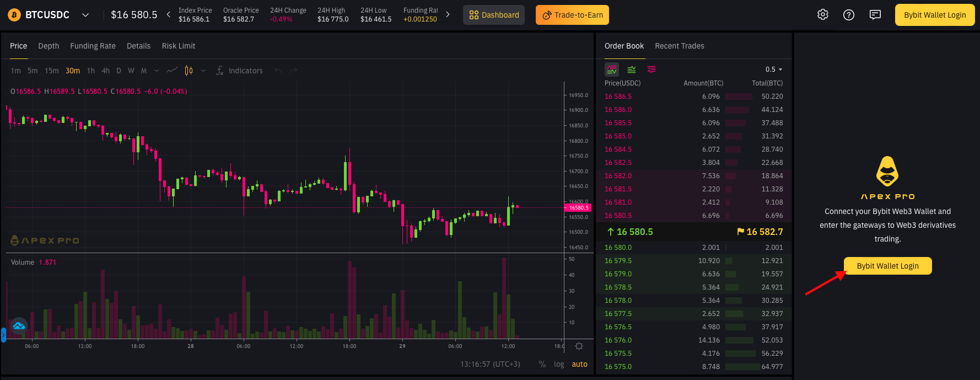
Task: Click the blue cloud icon on chart
Action: 19,326
